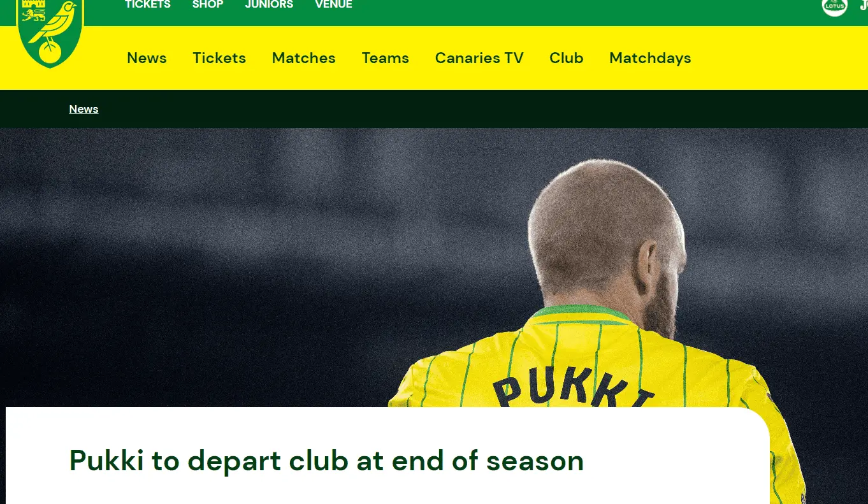Image resolution: width=868 pixels, height=504 pixels.
Task: Open the VENUE link in the top bar
Action: point(333,5)
